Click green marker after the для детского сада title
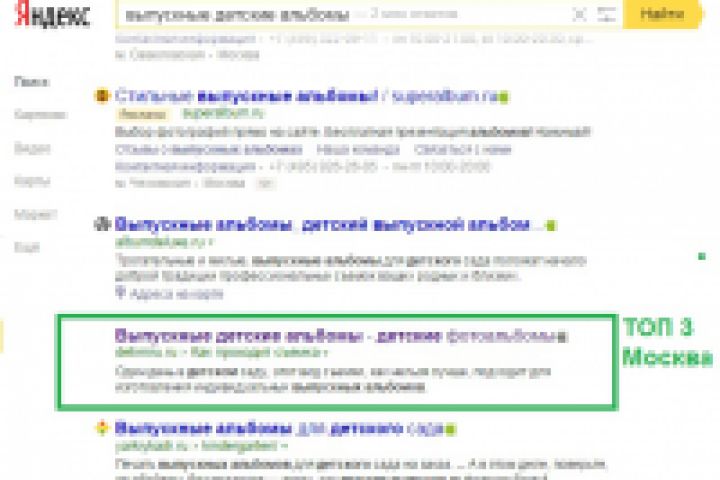The height and width of the screenshot is (480, 720). click(x=450, y=430)
